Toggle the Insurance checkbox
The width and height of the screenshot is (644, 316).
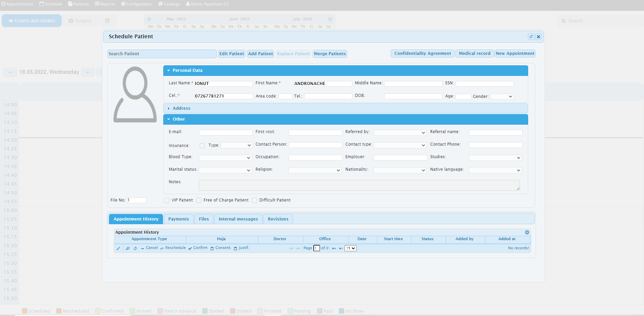[x=202, y=146]
